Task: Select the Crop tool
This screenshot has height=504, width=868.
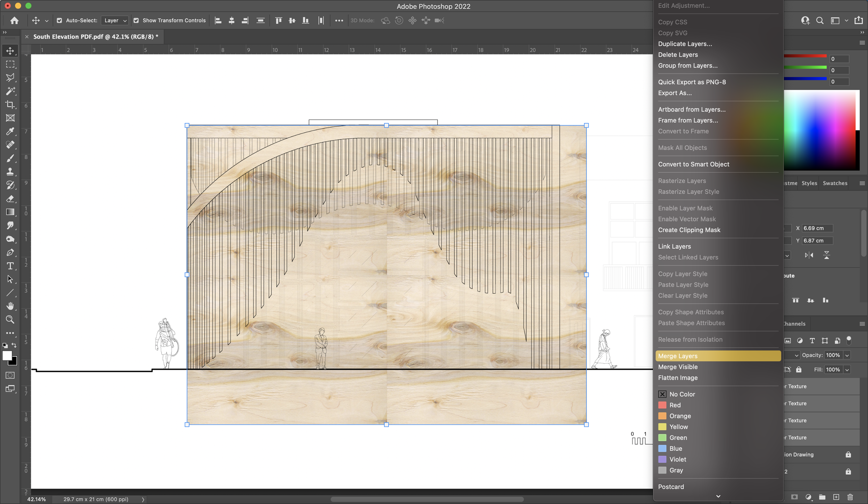Action: click(10, 105)
